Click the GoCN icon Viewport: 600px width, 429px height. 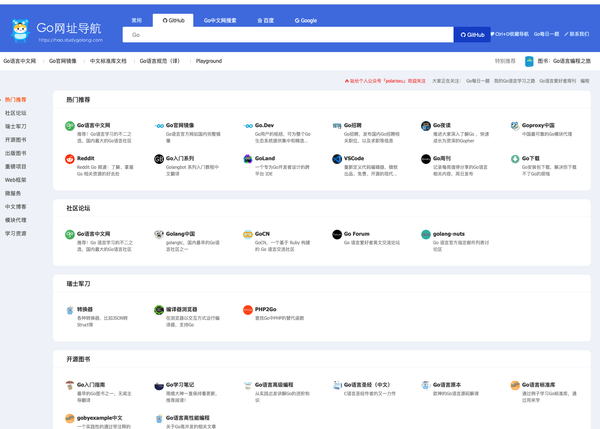coord(248,234)
